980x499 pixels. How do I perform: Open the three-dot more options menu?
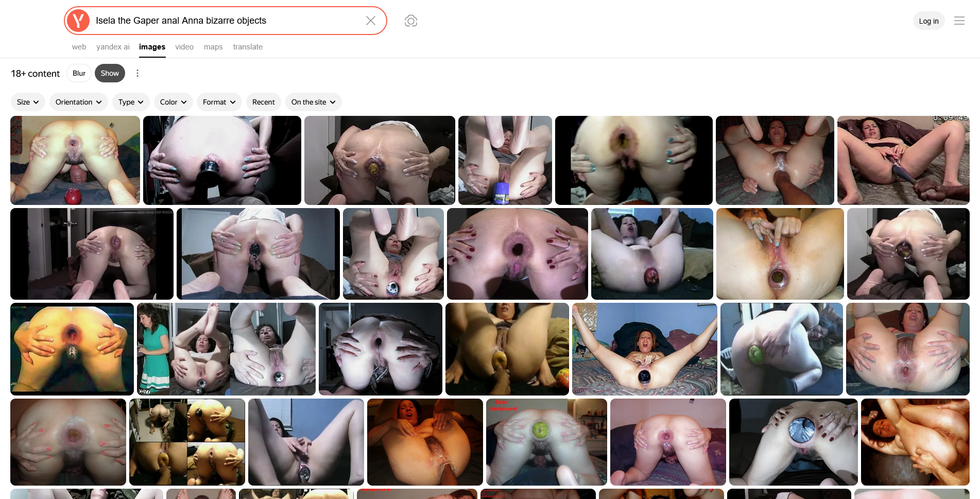click(137, 73)
